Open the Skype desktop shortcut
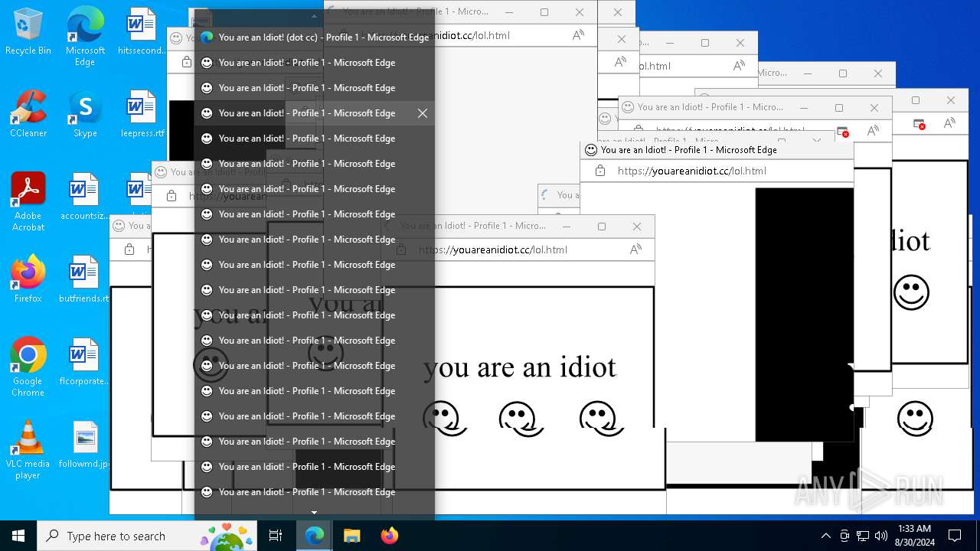Screen dimensions: 980x551 tap(85, 114)
